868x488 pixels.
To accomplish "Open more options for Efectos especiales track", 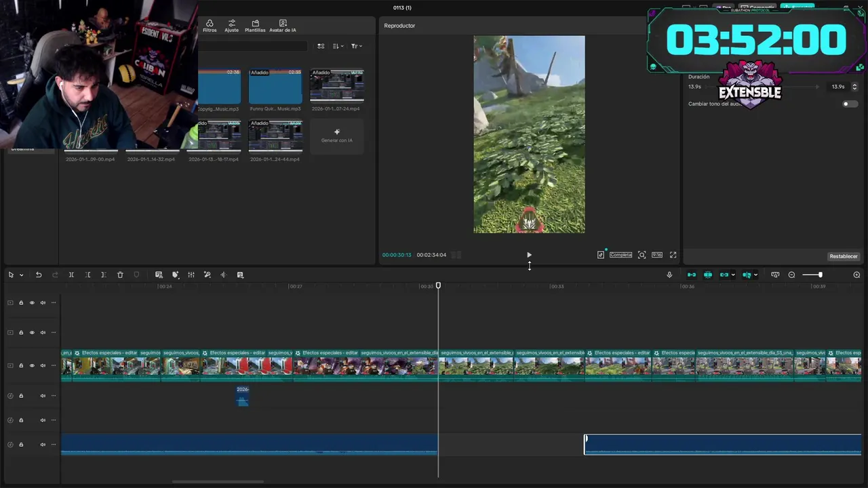I will [54, 365].
